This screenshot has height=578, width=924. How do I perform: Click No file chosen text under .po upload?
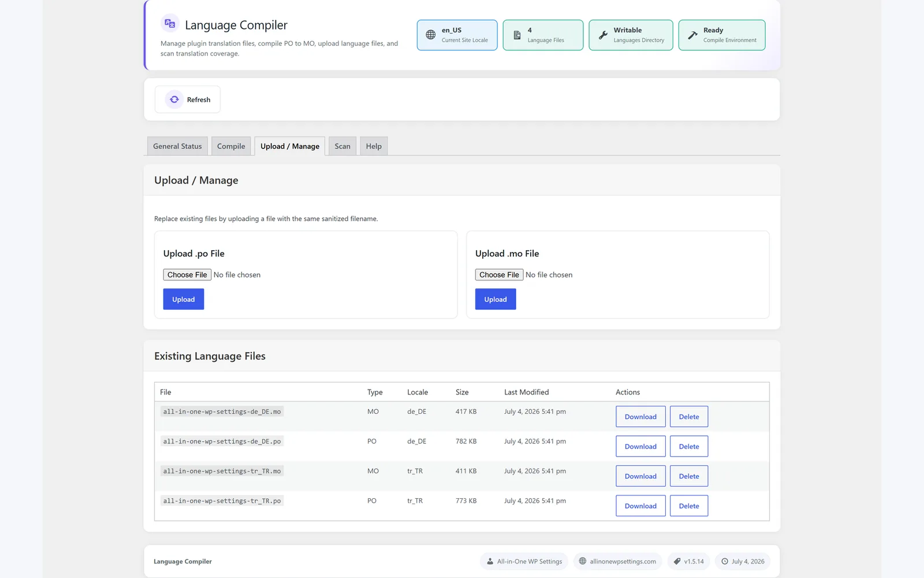click(x=237, y=275)
